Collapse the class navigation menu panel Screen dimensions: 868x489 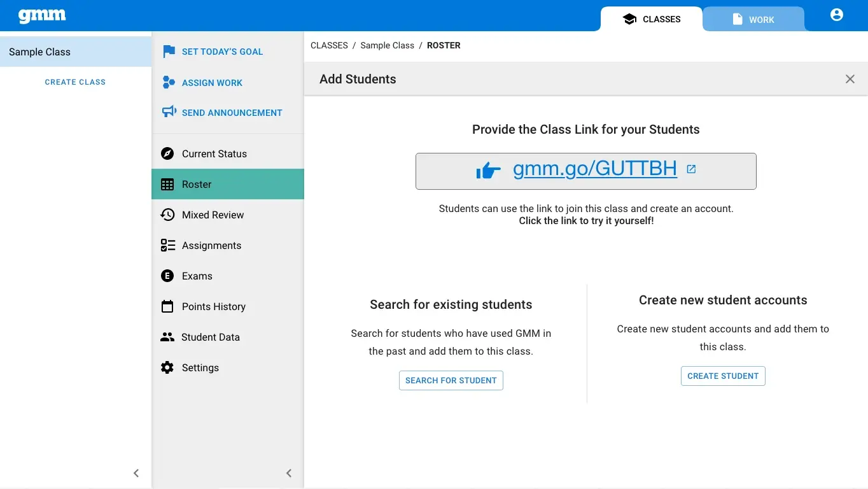coord(289,473)
